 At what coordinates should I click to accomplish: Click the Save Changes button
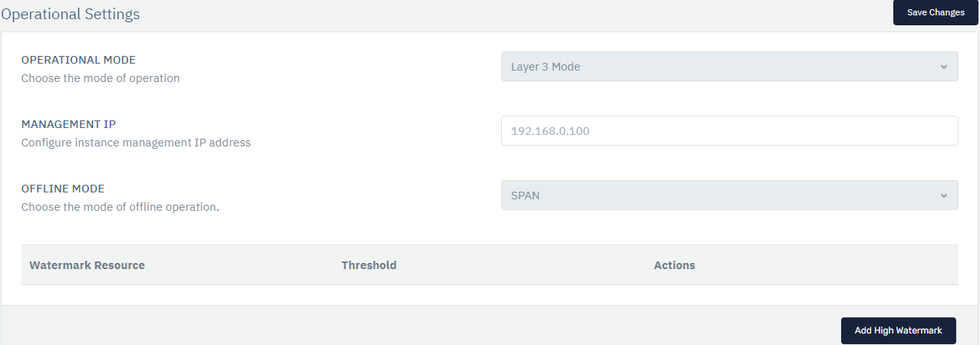[935, 12]
